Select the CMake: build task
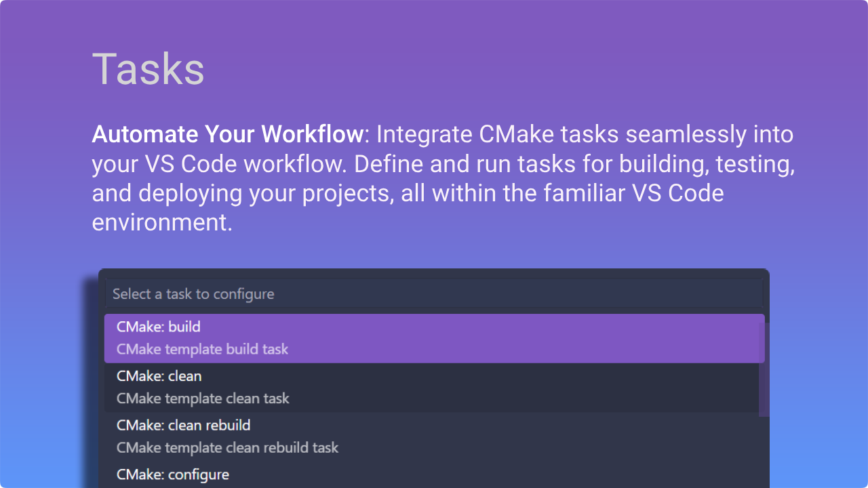The height and width of the screenshot is (488, 868). click(x=158, y=327)
